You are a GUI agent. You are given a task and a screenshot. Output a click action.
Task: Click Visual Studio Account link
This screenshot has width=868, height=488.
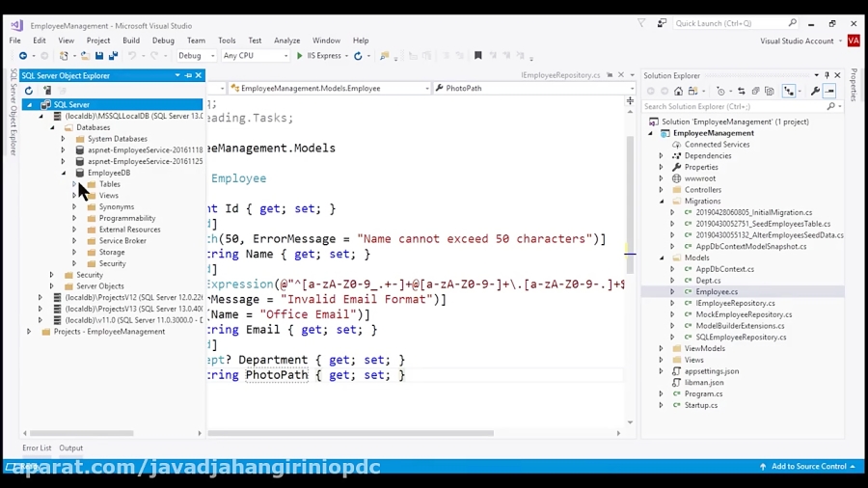coord(797,41)
